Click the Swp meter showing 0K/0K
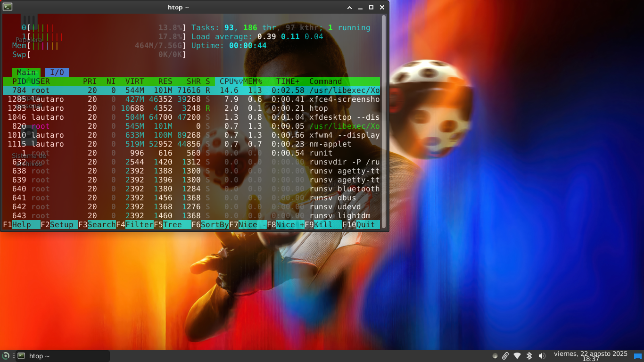644x362 pixels. tap(99, 55)
